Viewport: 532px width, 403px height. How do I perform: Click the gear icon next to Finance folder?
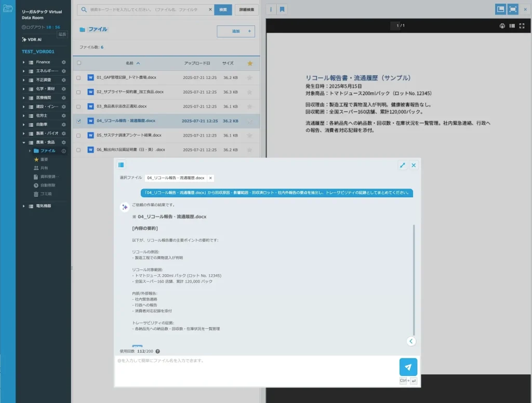63,62
